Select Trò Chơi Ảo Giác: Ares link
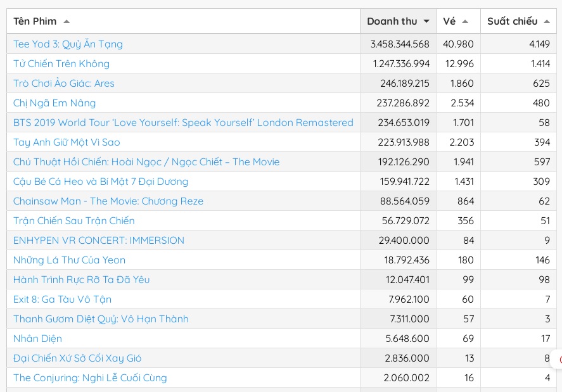Image resolution: width=562 pixels, height=392 pixels. click(64, 84)
